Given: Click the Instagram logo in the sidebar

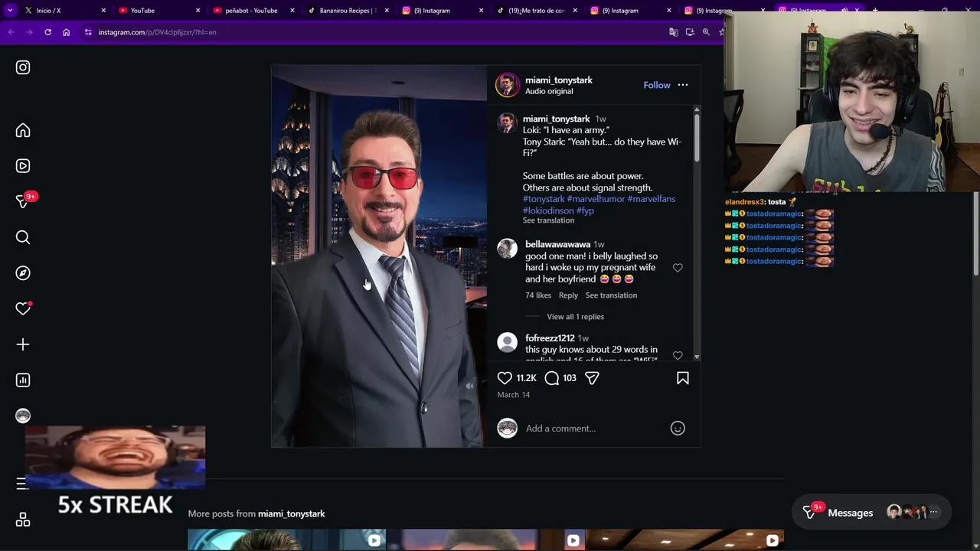Looking at the screenshot, I should (23, 67).
